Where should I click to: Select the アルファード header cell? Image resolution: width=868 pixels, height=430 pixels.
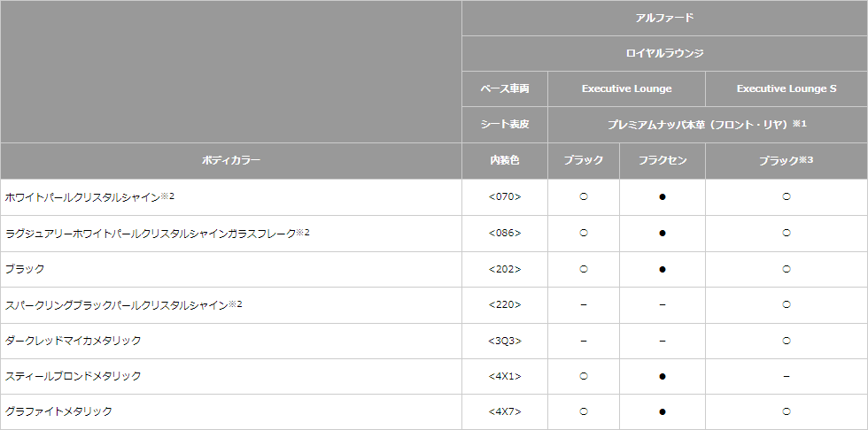click(664, 19)
